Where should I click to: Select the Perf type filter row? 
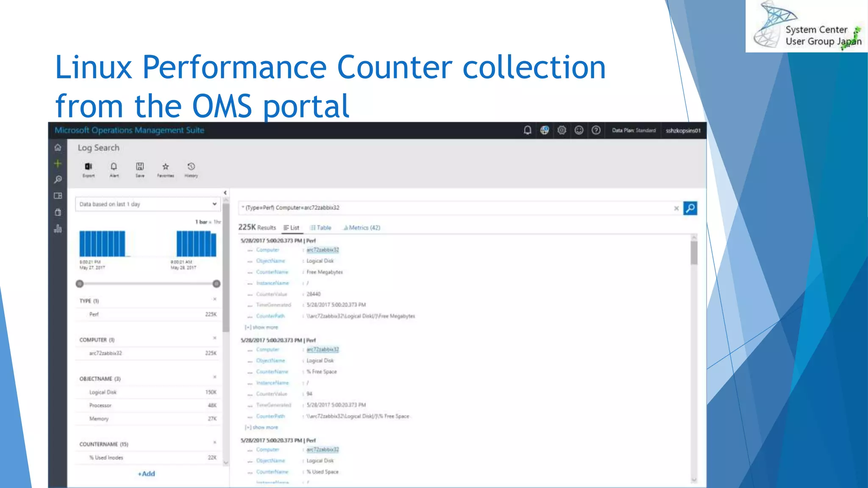click(147, 314)
